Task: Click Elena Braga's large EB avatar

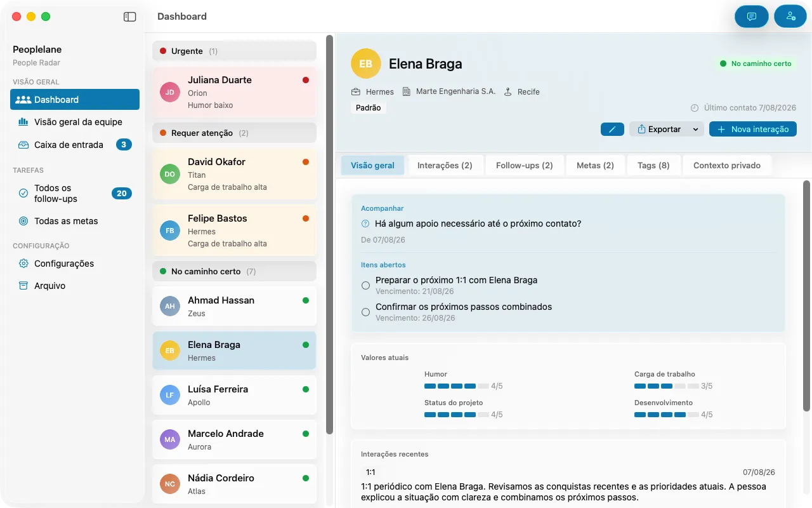Action: tap(366, 63)
